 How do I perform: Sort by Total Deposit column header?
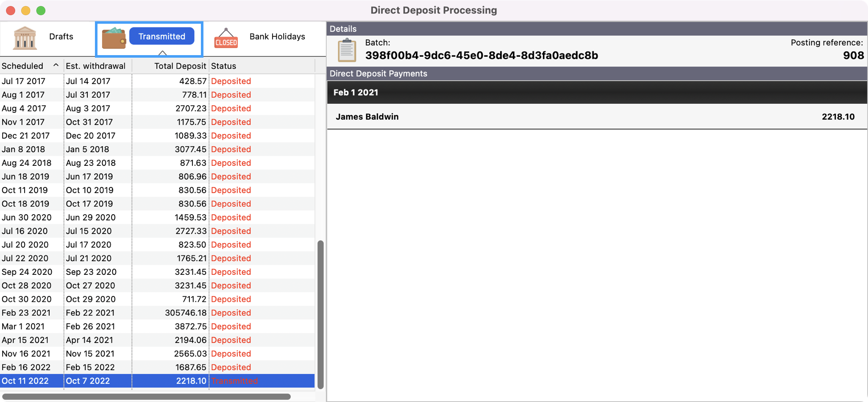tap(180, 66)
